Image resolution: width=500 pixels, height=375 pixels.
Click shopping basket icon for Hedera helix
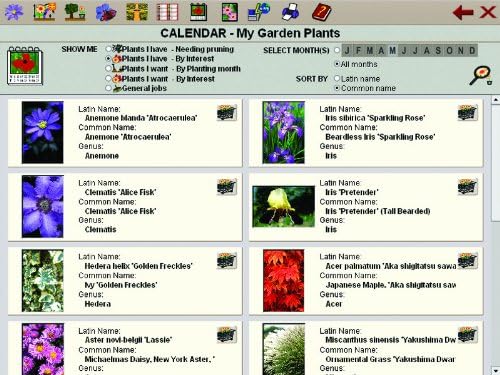227,261
